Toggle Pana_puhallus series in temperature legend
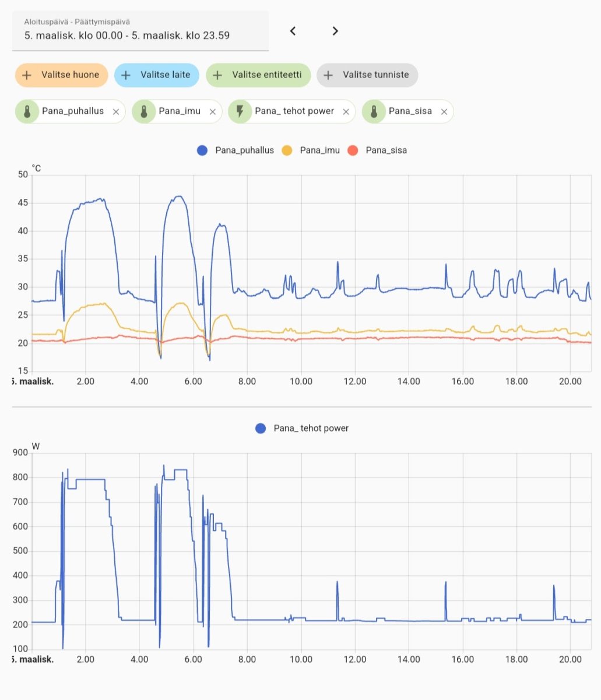This screenshot has height=700, width=601. pos(236,150)
